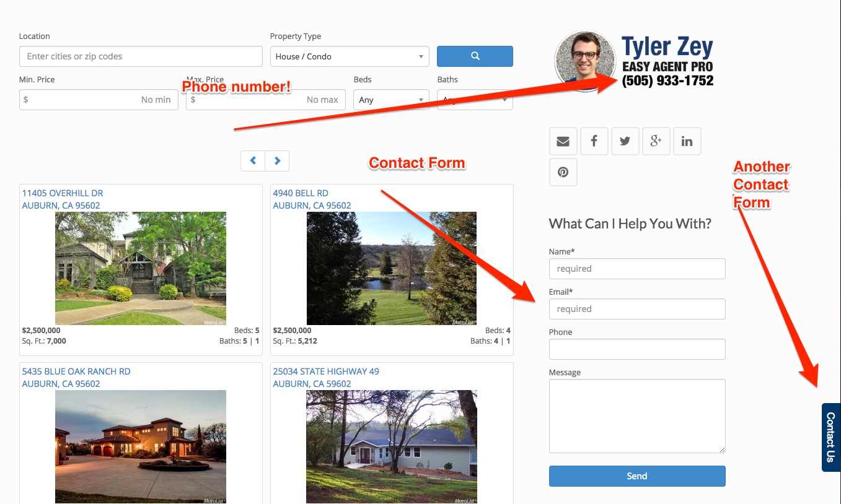Open the 25034 State Highway 49 listing
Screen dimensions: 841x504
coord(326,378)
